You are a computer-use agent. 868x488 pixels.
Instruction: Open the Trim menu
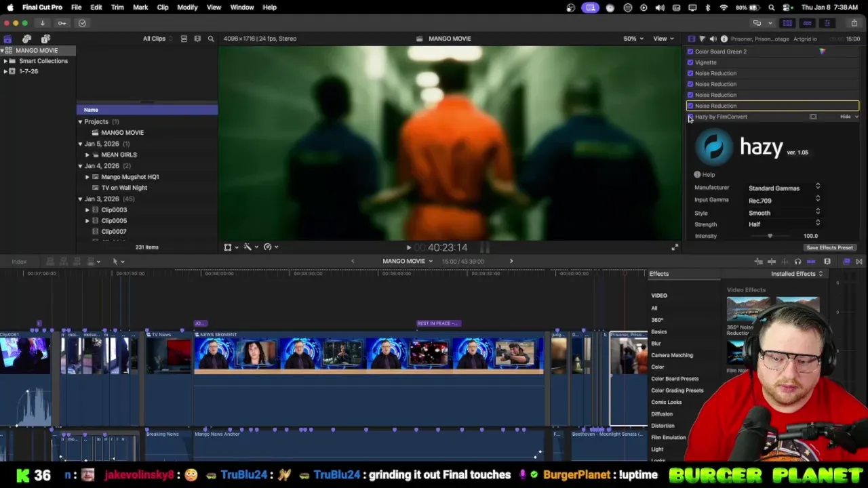[x=117, y=7]
